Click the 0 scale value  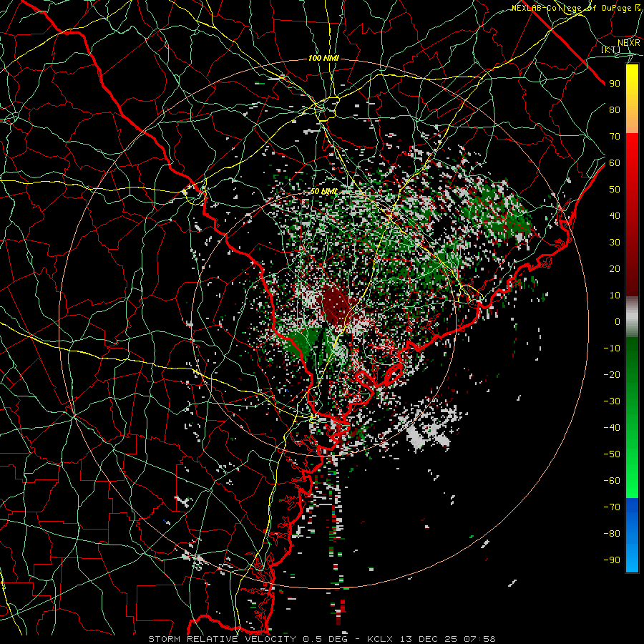618,322
